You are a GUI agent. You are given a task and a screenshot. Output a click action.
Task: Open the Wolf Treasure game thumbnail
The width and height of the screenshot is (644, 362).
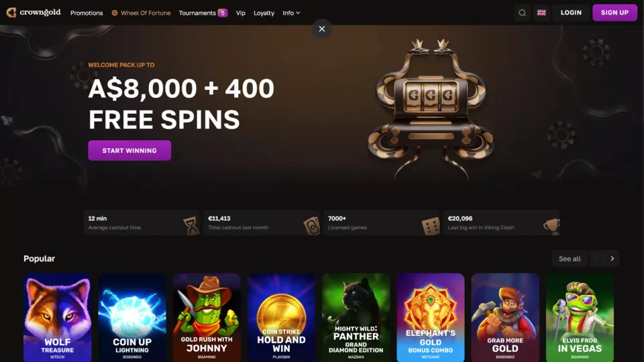click(58, 318)
